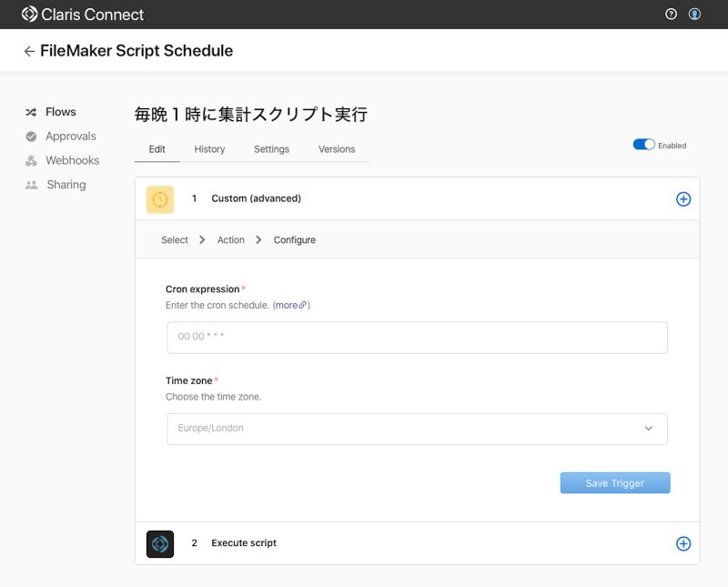728x587 pixels.
Task: Click the Claris Connect logo icon
Action: click(29, 14)
